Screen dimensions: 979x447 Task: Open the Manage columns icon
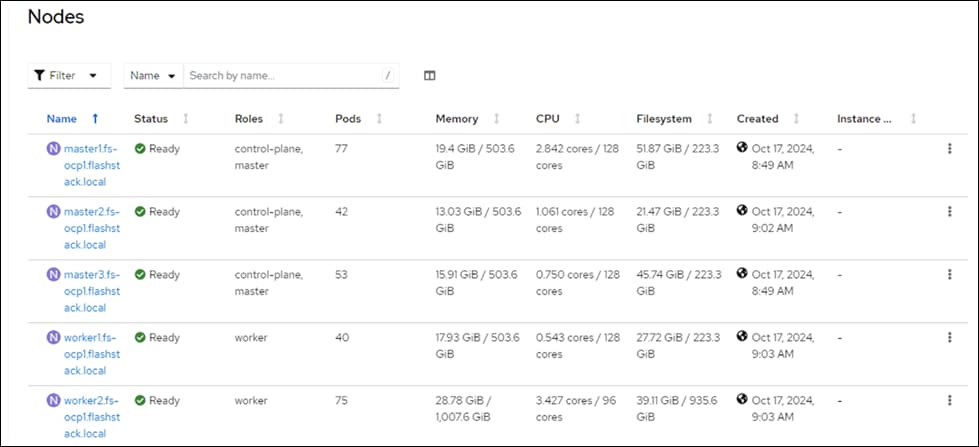(430, 76)
